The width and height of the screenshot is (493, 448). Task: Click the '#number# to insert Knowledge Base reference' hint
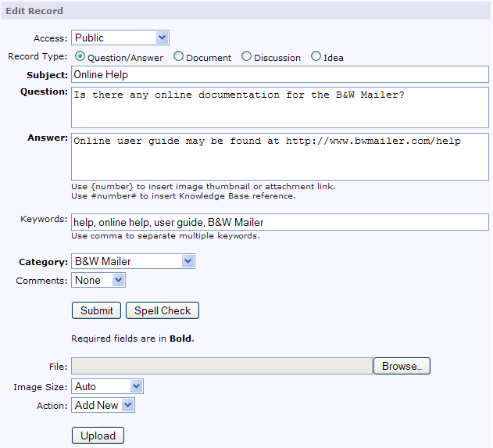184,196
